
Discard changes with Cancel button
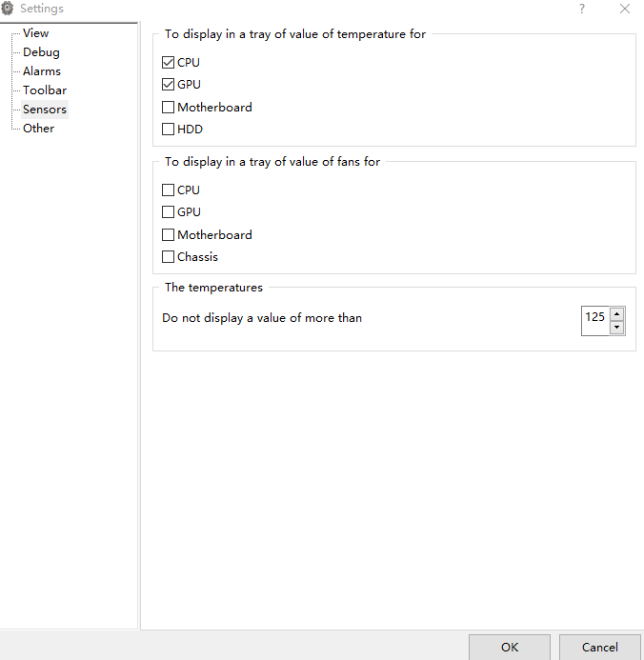[600, 647]
